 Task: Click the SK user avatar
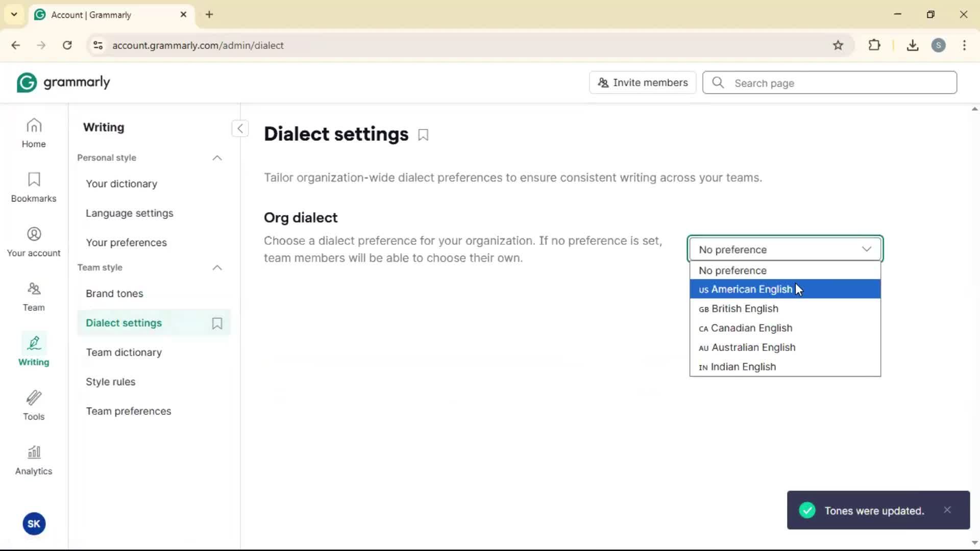click(x=34, y=523)
